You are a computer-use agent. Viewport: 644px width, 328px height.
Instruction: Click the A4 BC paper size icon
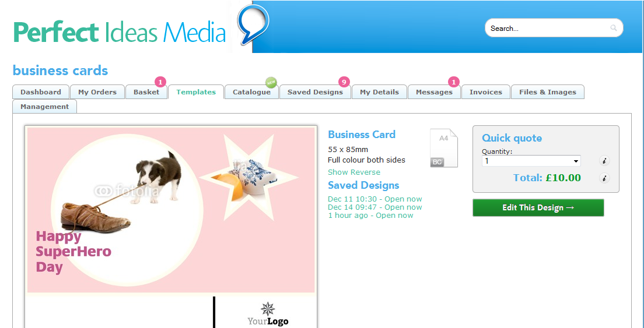click(443, 148)
